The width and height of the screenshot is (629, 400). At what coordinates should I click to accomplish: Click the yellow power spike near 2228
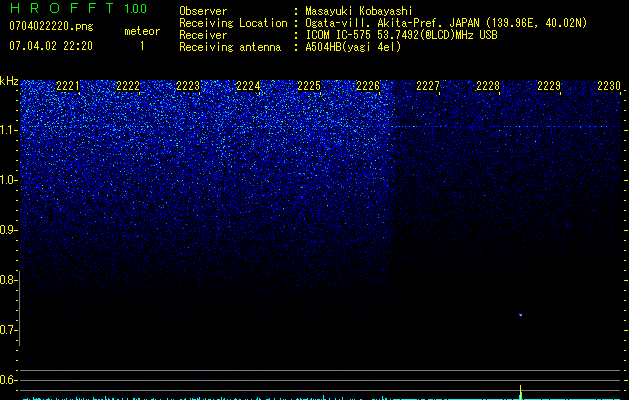[x=520, y=392]
